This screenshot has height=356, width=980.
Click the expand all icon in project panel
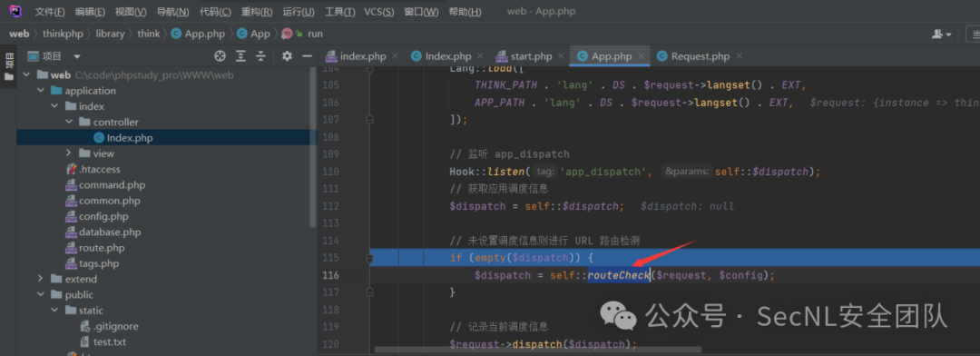240,56
